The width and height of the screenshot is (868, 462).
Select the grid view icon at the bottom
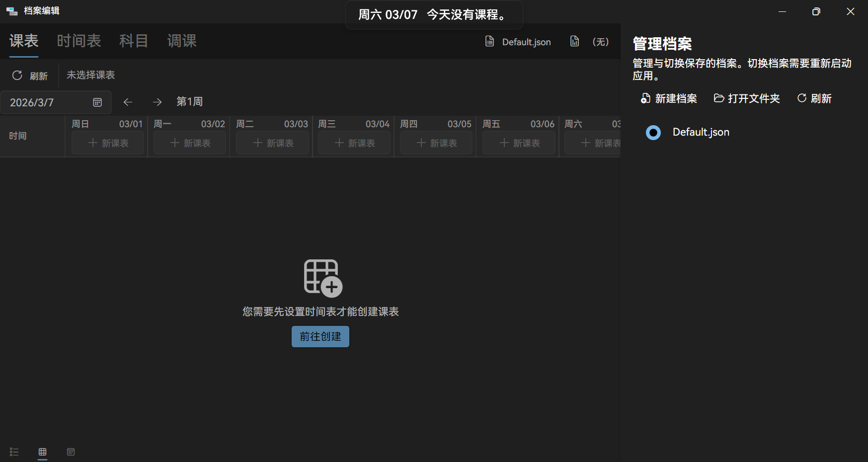[42, 452]
